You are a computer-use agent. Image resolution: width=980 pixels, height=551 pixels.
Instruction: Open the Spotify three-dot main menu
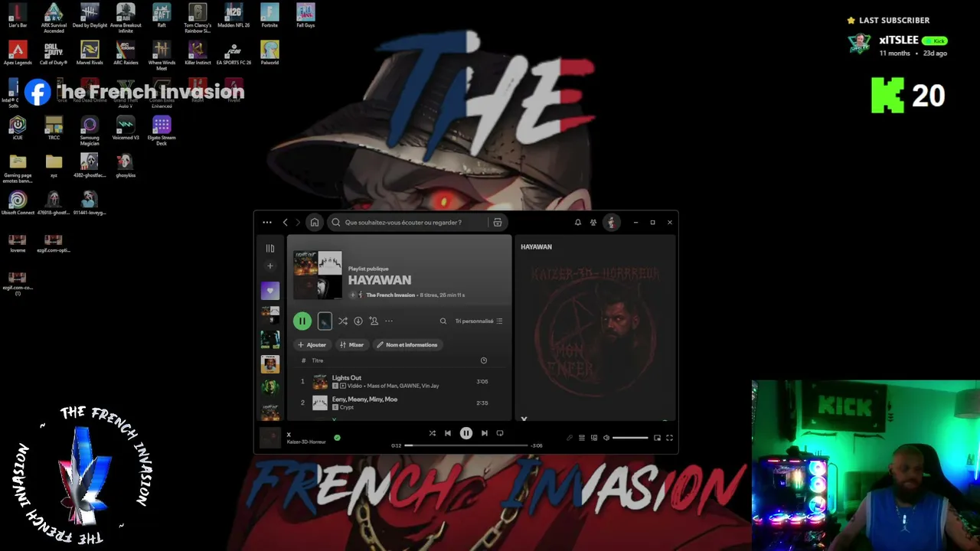[266, 223]
